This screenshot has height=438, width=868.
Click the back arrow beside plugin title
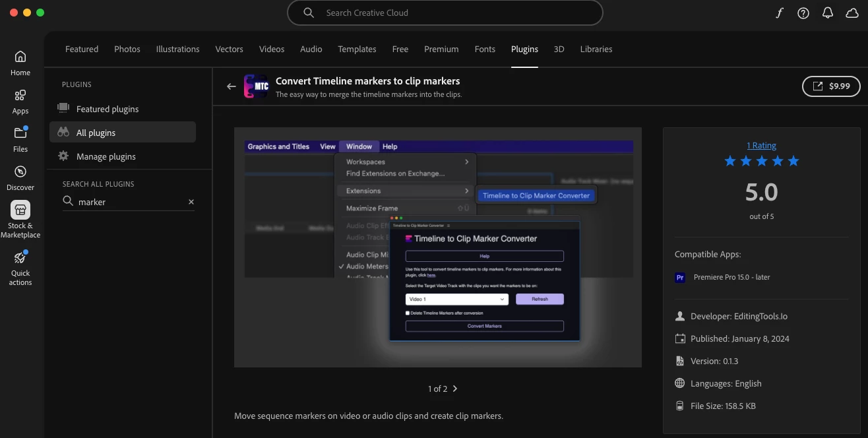tap(232, 86)
